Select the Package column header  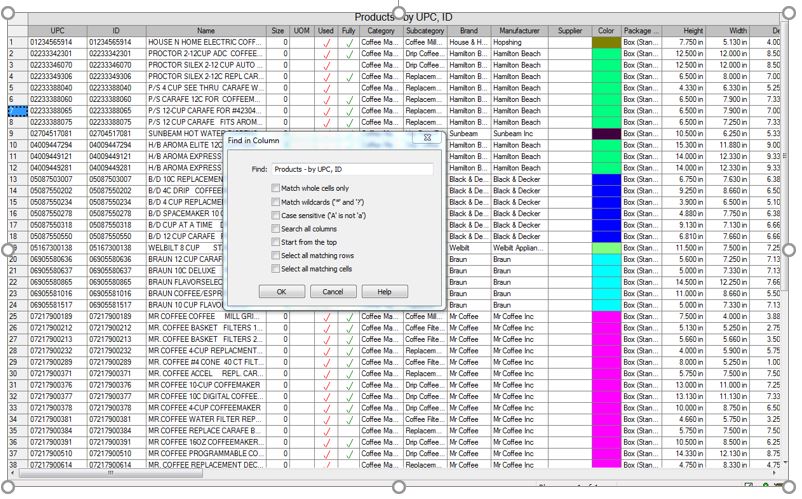pyautogui.click(x=641, y=31)
